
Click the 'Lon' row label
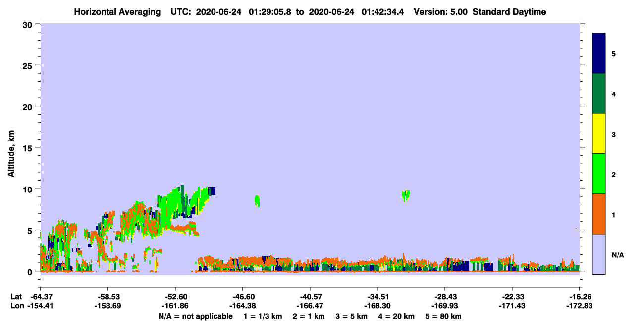pyautogui.click(x=16, y=306)
